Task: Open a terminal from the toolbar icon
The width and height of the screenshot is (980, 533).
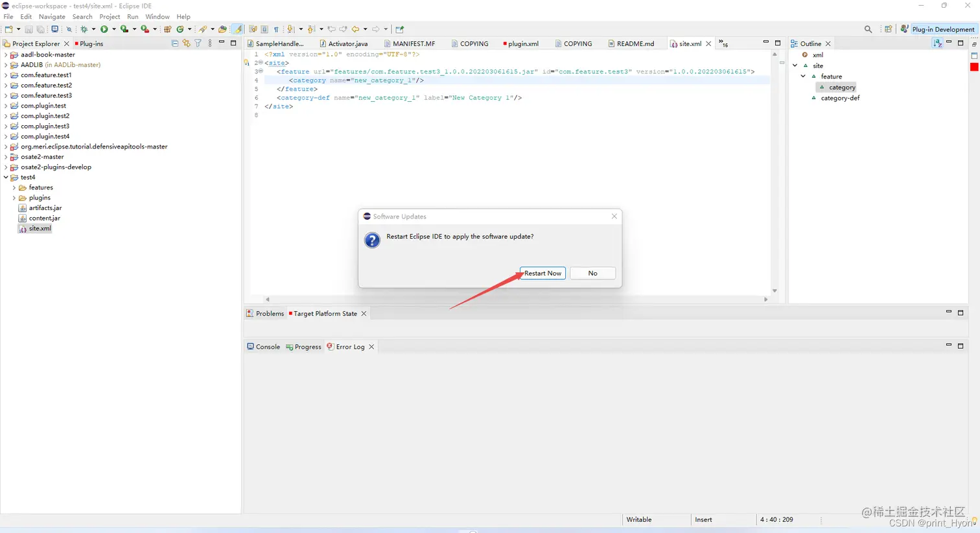Action: pos(55,29)
